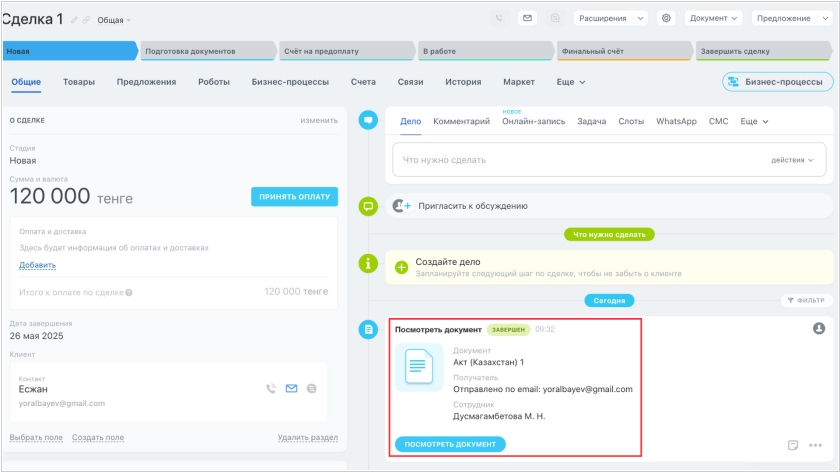This screenshot has width=840, height=472.
Task: Select the Слоты activity tab
Action: coord(631,122)
